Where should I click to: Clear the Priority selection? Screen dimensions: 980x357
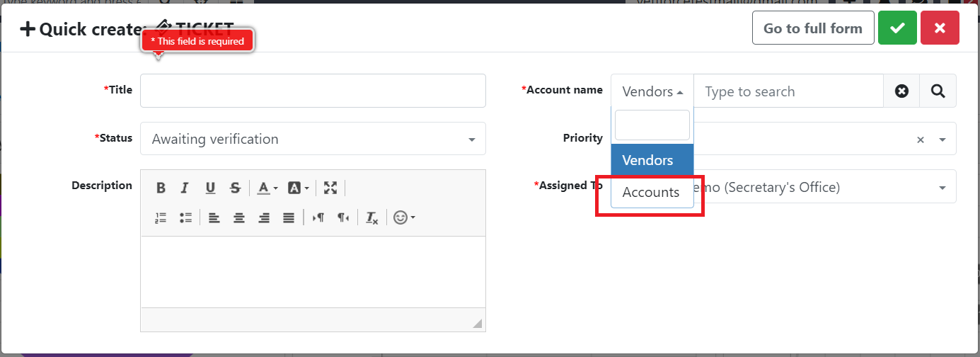(x=921, y=140)
